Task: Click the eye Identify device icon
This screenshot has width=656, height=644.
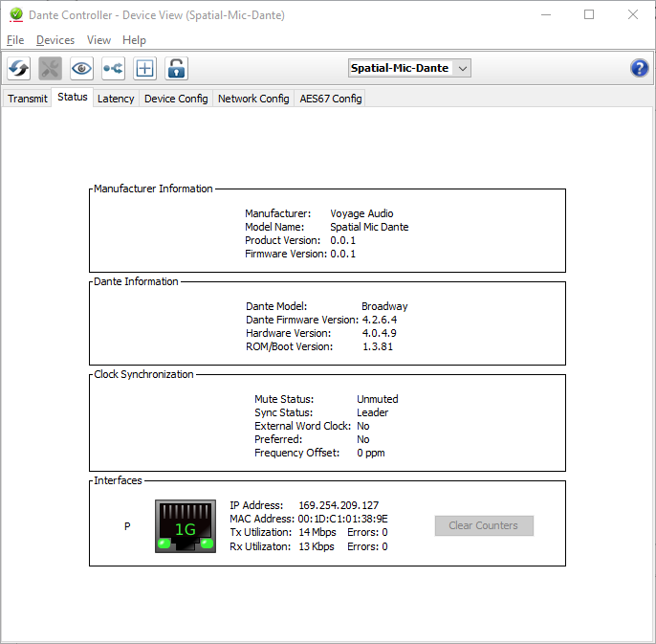Action: pyautogui.click(x=81, y=68)
